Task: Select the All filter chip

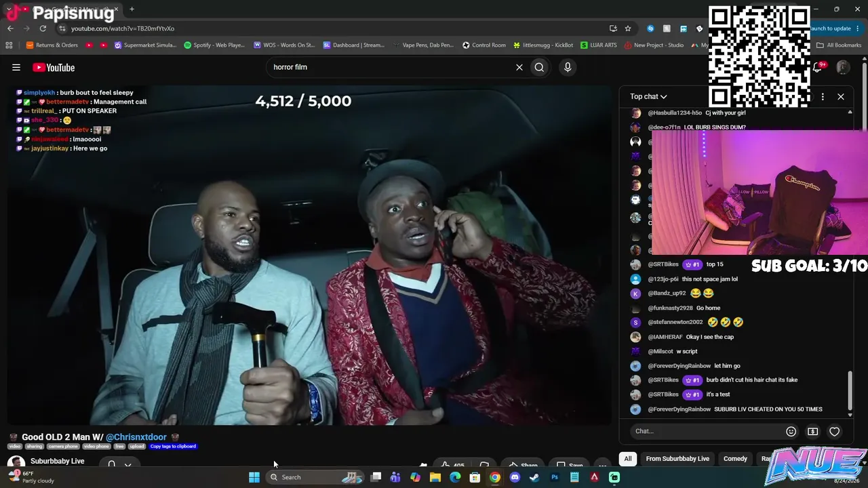Action: click(x=628, y=459)
